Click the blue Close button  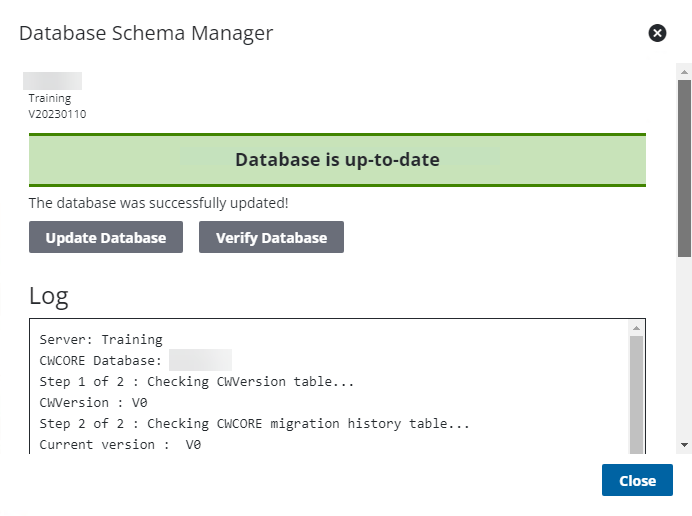(637, 480)
